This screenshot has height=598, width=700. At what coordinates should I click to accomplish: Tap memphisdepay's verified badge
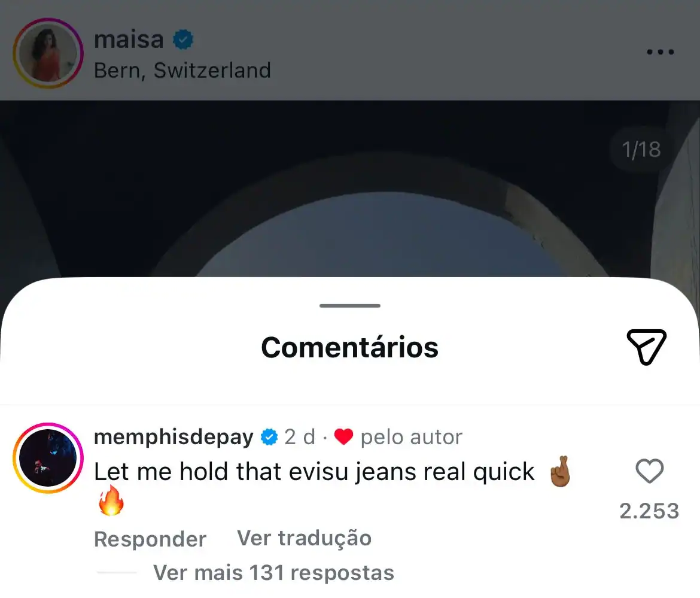269,437
